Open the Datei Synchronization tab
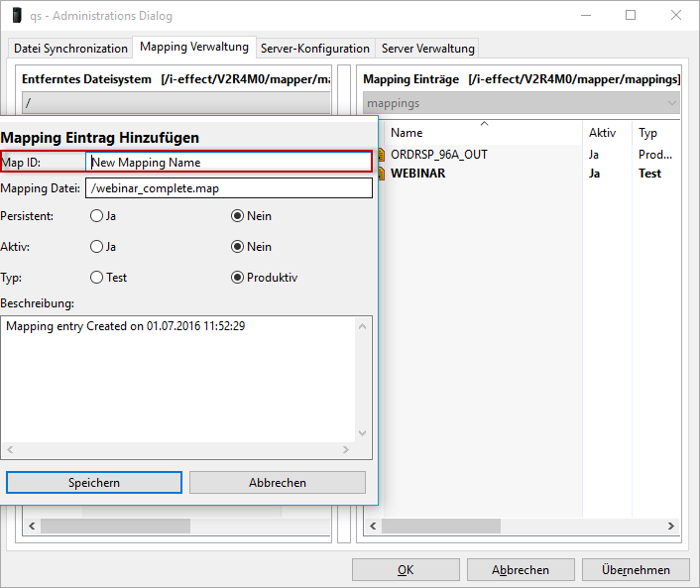 coord(70,48)
